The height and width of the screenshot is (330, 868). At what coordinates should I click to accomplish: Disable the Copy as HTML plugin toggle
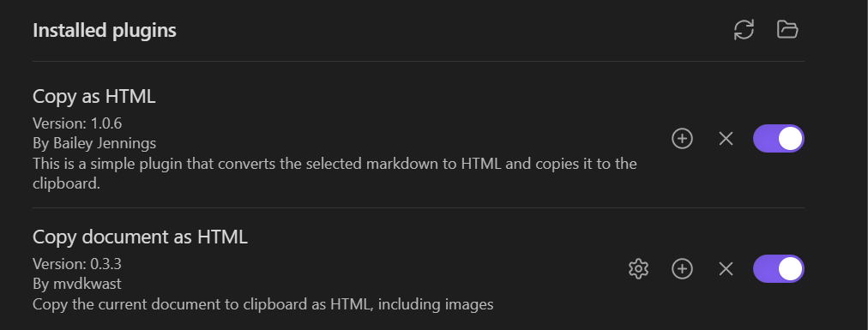click(x=778, y=138)
